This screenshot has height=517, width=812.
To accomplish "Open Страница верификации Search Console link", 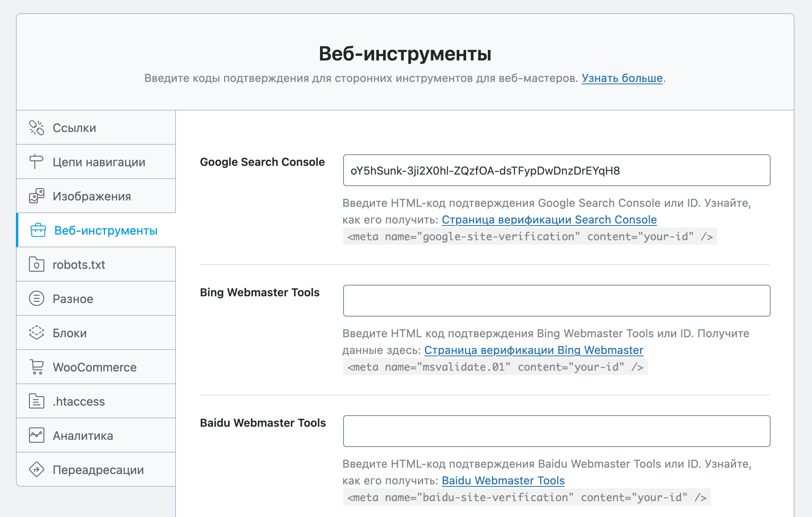I will point(549,220).
